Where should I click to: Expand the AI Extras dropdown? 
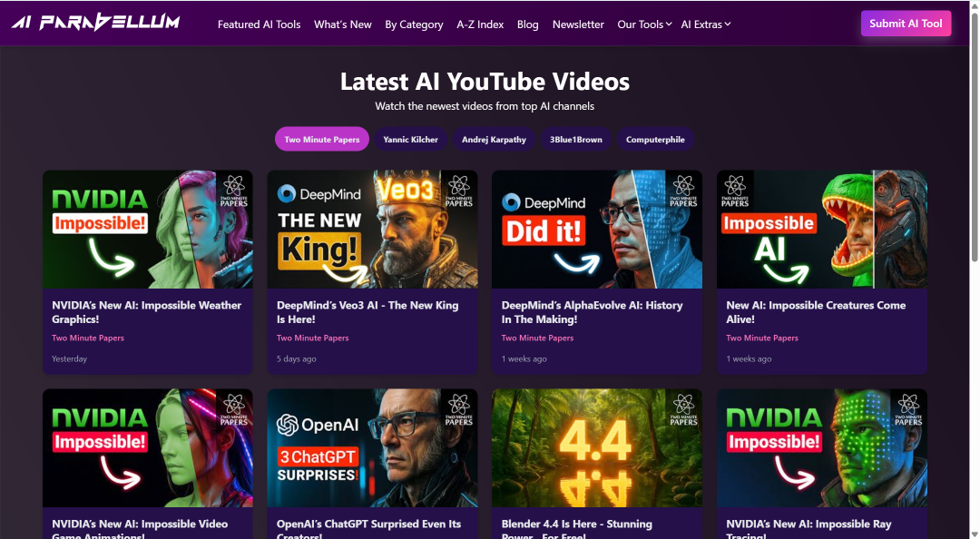(x=706, y=24)
